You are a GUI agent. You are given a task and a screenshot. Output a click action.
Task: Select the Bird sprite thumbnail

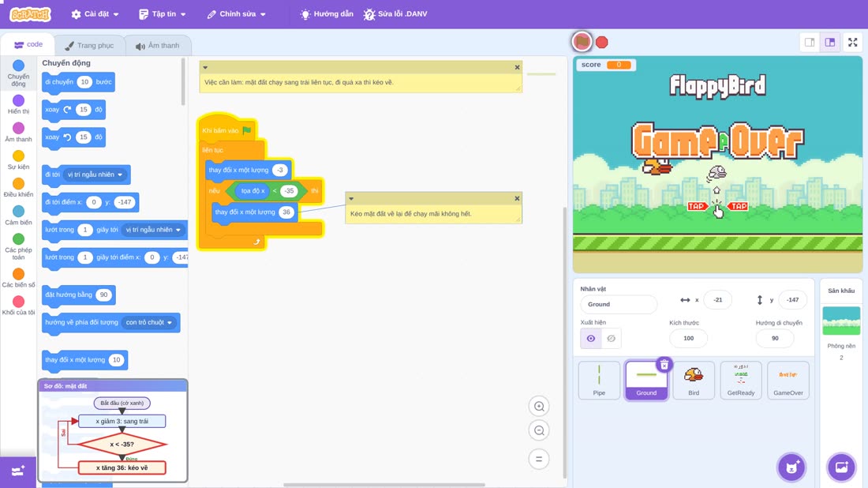(x=694, y=380)
